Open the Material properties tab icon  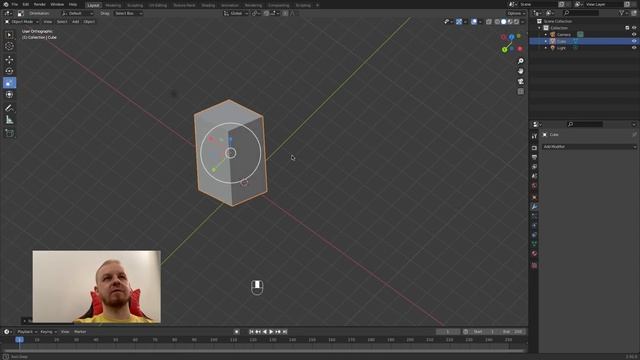[534, 253]
